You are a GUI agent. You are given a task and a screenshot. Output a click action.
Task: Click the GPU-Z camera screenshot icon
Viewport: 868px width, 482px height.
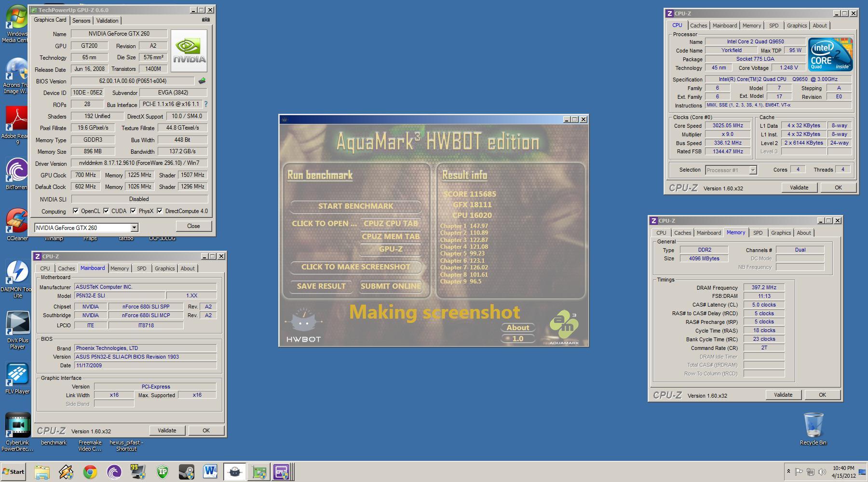coord(206,20)
